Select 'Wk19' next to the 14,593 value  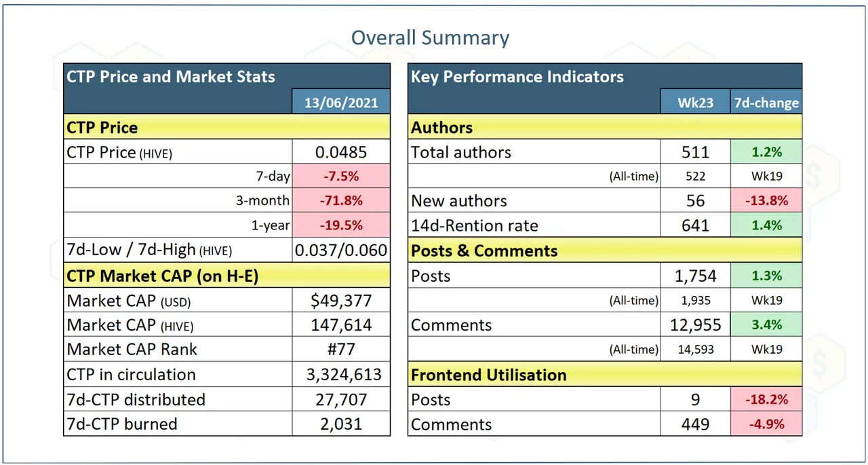coord(766,350)
